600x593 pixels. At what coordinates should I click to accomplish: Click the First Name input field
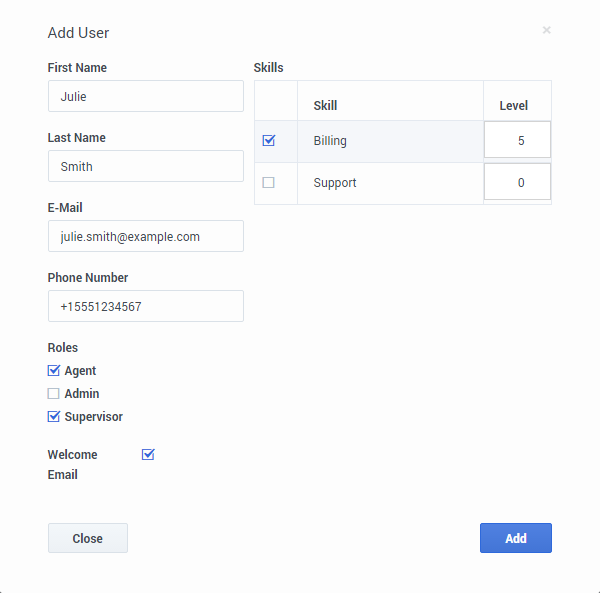[146, 97]
